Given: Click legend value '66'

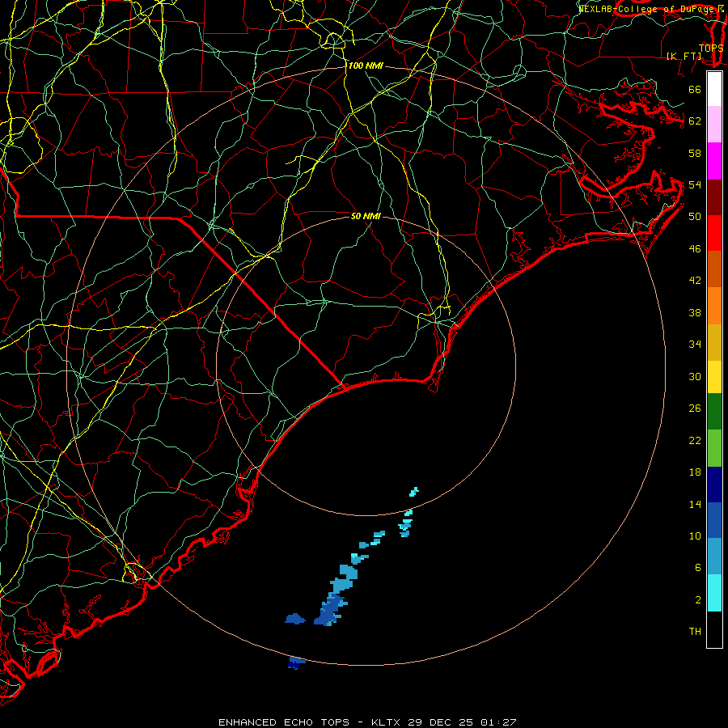Looking at the screenshot, I should pyautogui.click(x=695, y=89).
